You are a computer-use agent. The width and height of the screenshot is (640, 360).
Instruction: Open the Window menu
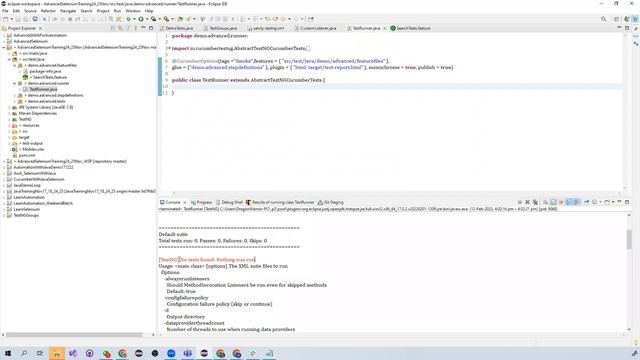[133, 11]
